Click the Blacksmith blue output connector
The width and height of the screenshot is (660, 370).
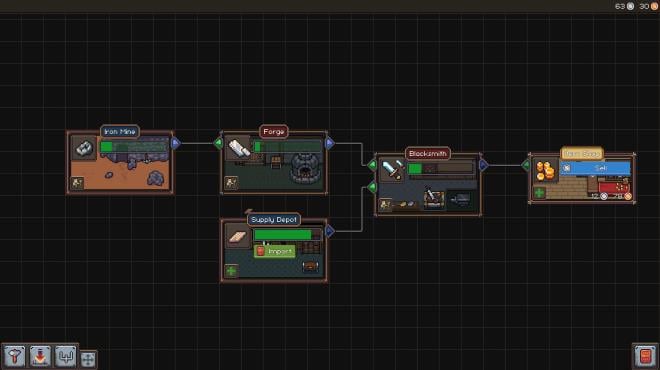click(x=484, y=165)
